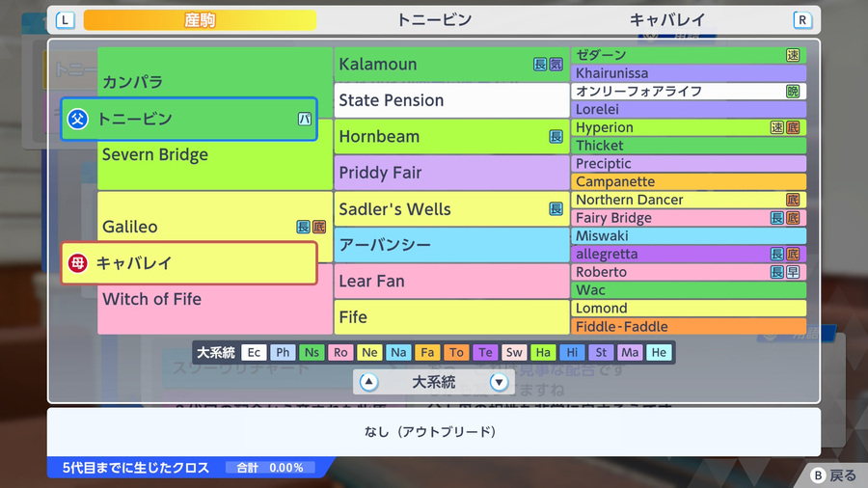Select the St lineage swatch

click(x=601, y=352)
